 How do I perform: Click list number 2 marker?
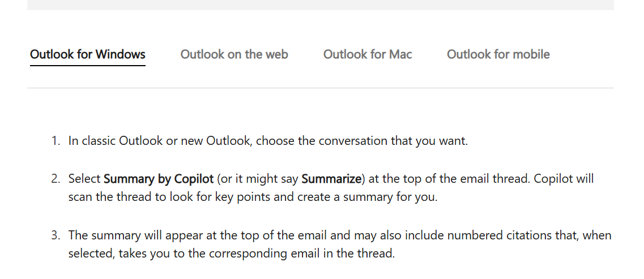click(x=56, y=179)
